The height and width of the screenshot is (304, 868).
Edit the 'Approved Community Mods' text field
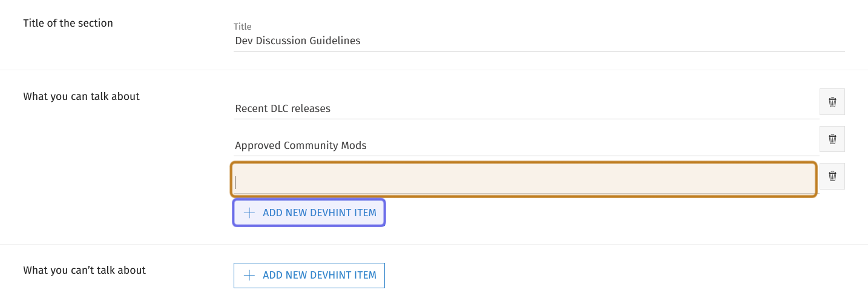pyautogui.click(x=526, y=146)
